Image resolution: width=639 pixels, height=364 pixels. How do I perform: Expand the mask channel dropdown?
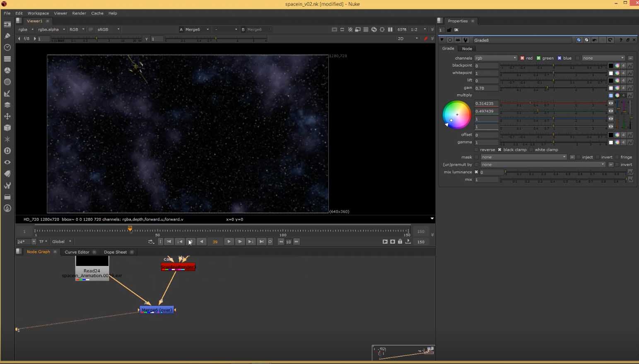click(x=523, y=157)
